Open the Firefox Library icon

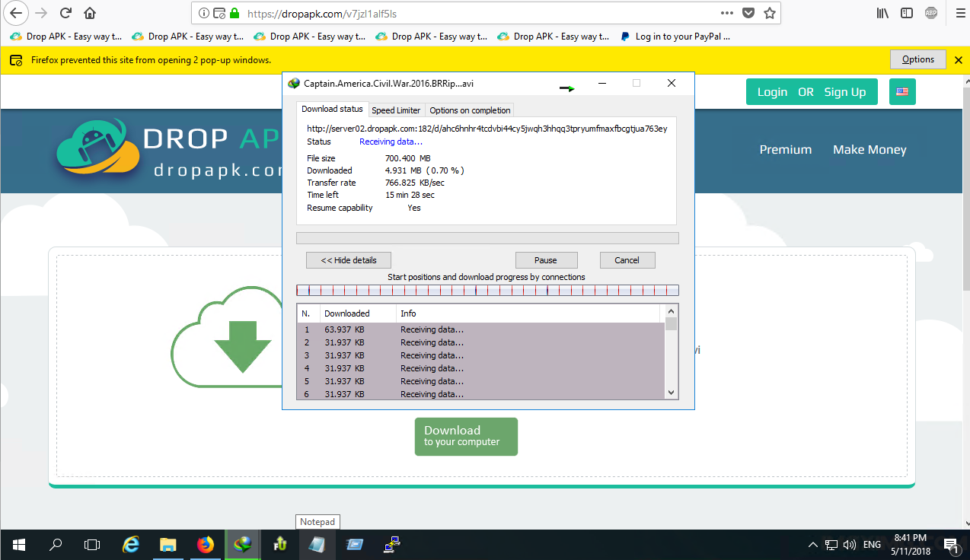tap(882, 13)
